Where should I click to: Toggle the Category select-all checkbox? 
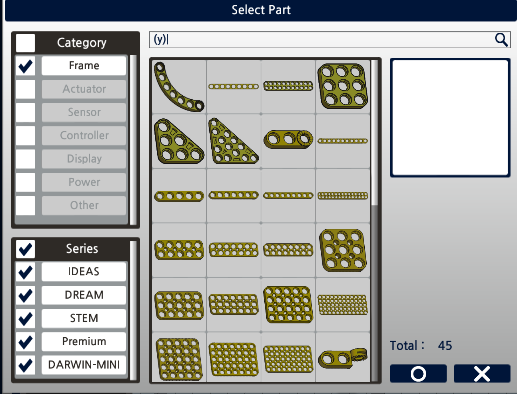tap(25, 43)
